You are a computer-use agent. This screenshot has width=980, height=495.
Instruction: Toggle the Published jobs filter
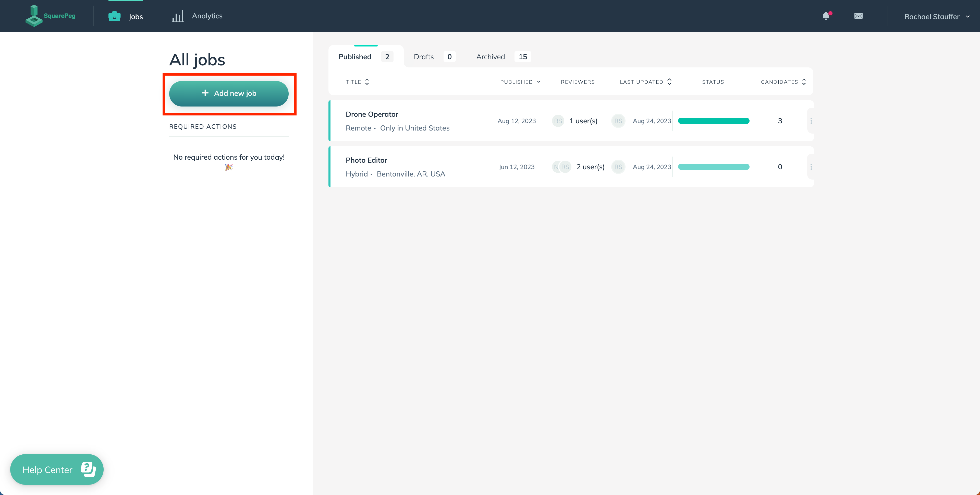[365, 56]
